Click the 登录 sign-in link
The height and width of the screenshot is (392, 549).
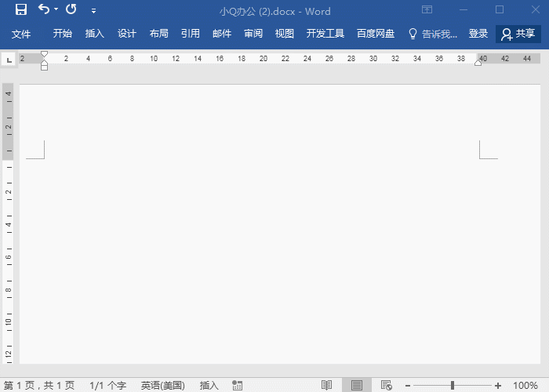(x=478, y=34)
